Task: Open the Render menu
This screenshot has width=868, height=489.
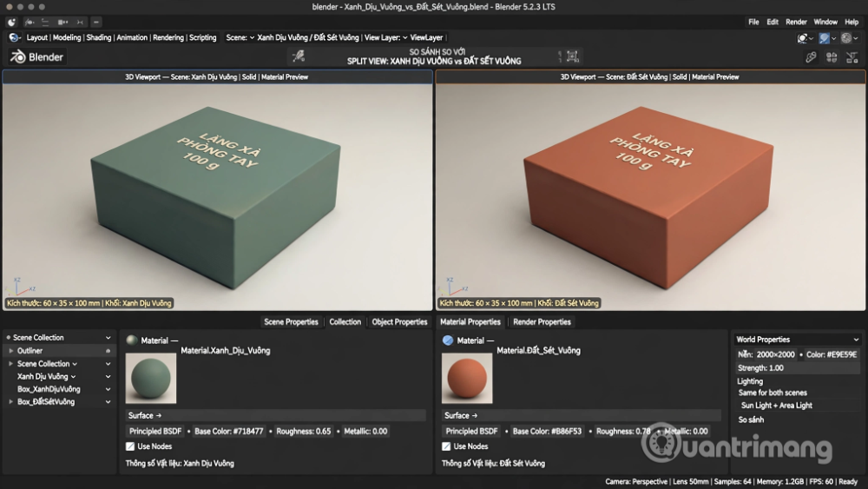Action: point(796,22)
